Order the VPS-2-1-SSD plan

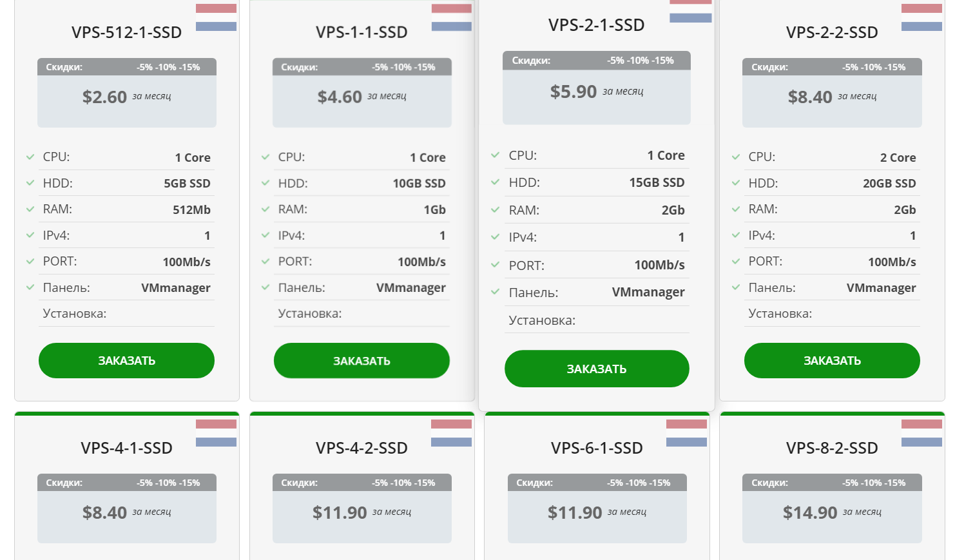coord(597,369)
